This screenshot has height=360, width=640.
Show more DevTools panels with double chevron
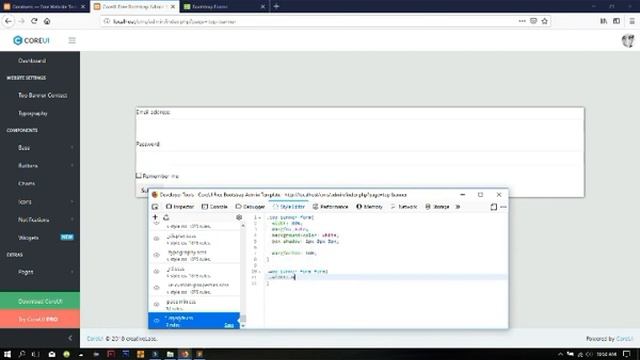click(458, 207)
